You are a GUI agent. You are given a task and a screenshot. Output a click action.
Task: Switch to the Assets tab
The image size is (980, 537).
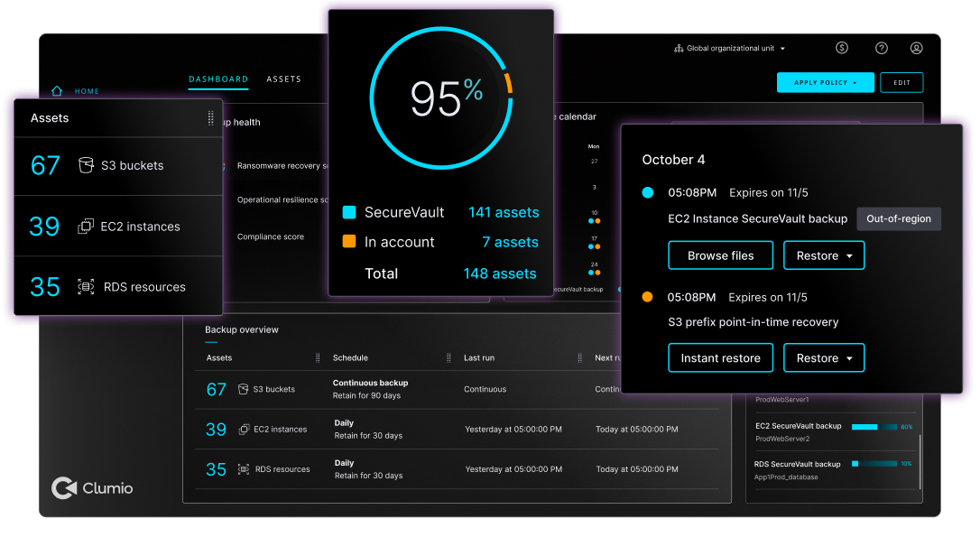click(283, 79)
